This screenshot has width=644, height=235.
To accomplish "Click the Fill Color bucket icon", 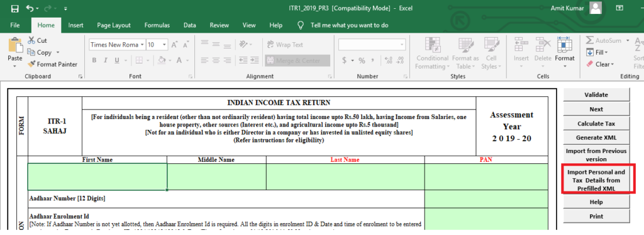I will (x=162, y=60).
